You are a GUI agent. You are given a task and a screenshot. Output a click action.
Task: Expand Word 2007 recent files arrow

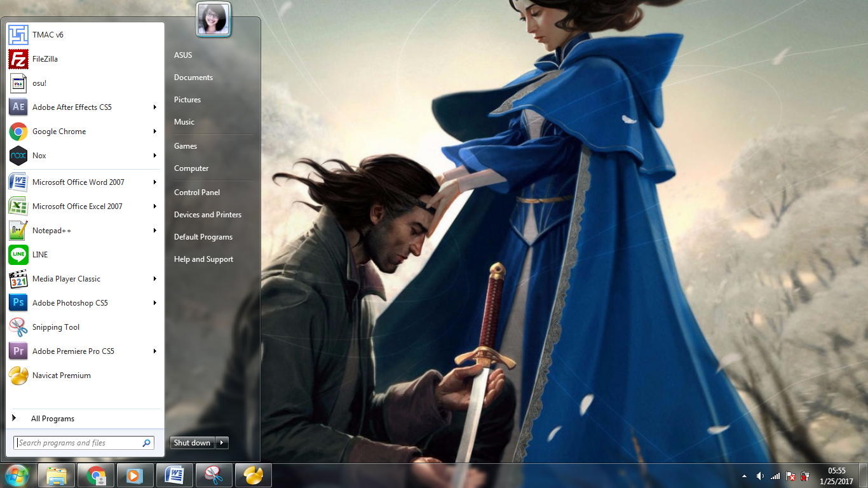coord(154,182)
